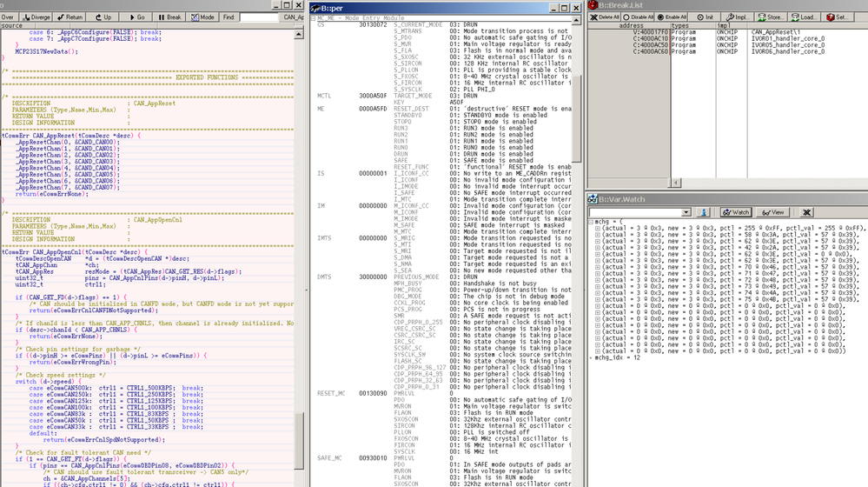
Task: Maximize the B::per window
Action: pyautogui.click(x=564, y=8)
